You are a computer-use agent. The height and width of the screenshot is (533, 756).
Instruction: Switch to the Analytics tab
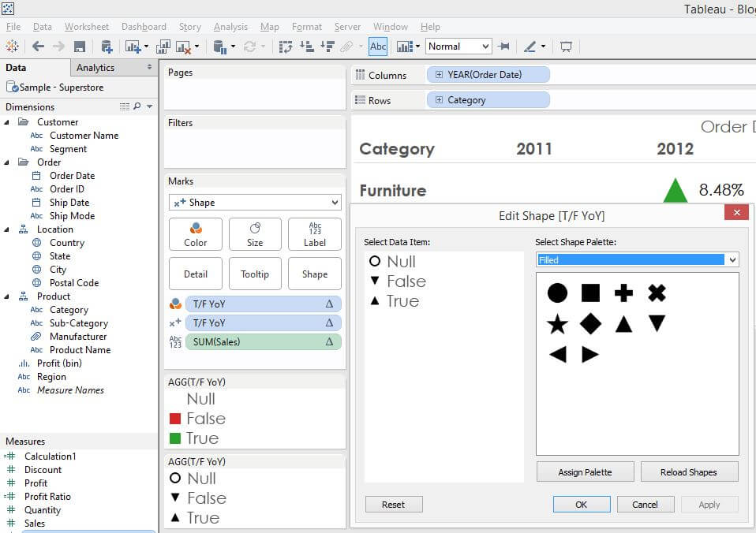click(x=95, y=68)
